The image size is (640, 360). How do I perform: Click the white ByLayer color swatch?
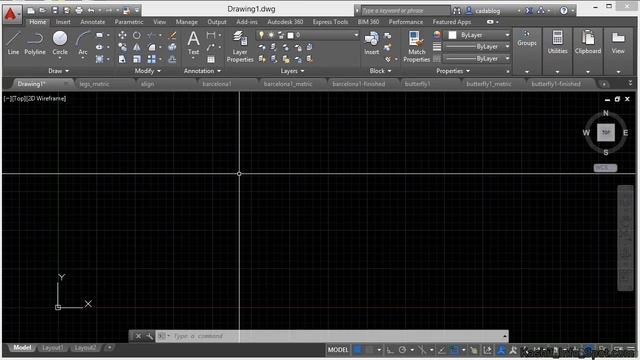pyautogui.click(x=452, y=35)
